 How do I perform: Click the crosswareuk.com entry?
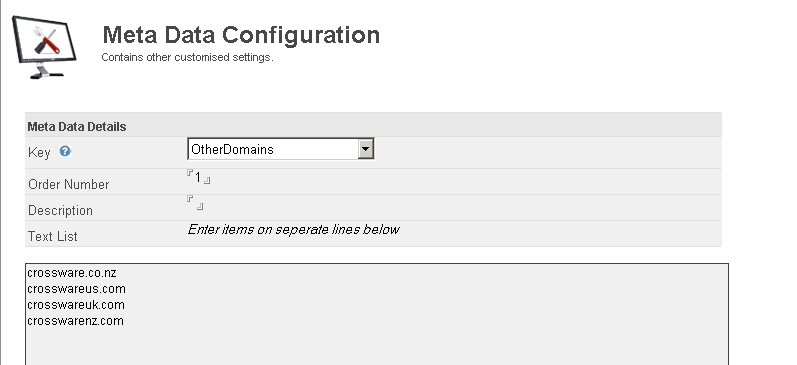(x=76, y=305)
